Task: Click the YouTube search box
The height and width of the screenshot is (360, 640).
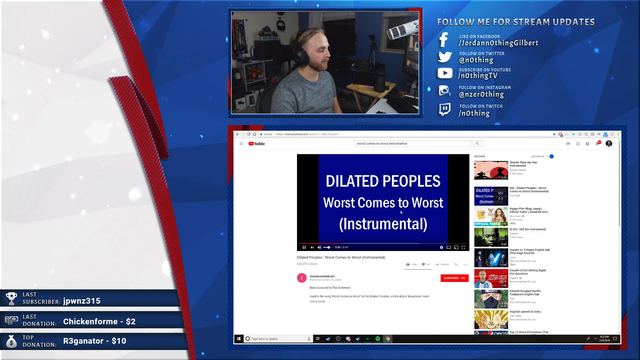Action: tap(413, 144)
